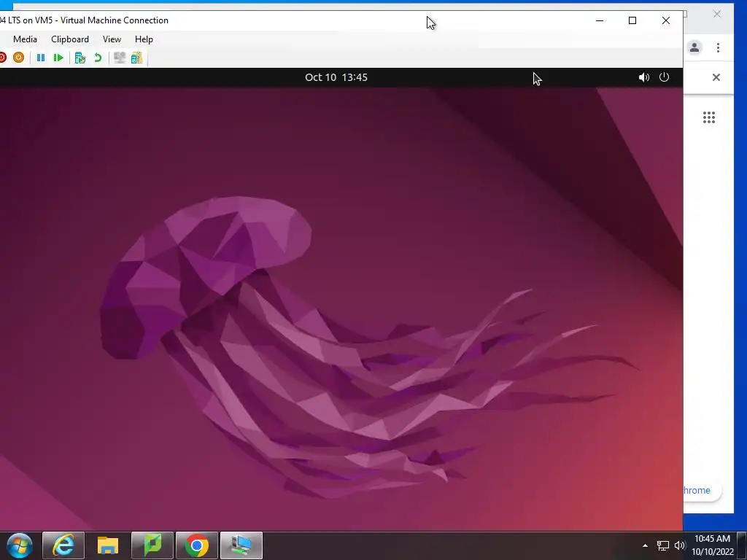Revert VM using green undo arrow
The image size is (747, 560).
98,58
